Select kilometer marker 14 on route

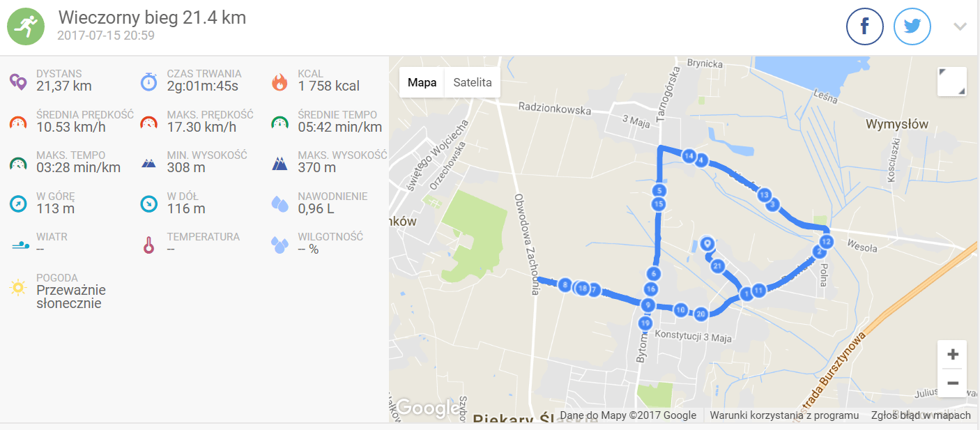click(689, 156)
